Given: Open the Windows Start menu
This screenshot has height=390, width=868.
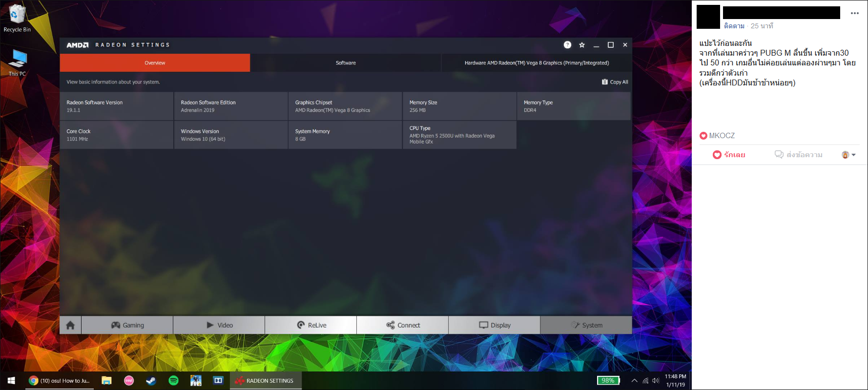Looking at the screenshot, I should [12, 381].
